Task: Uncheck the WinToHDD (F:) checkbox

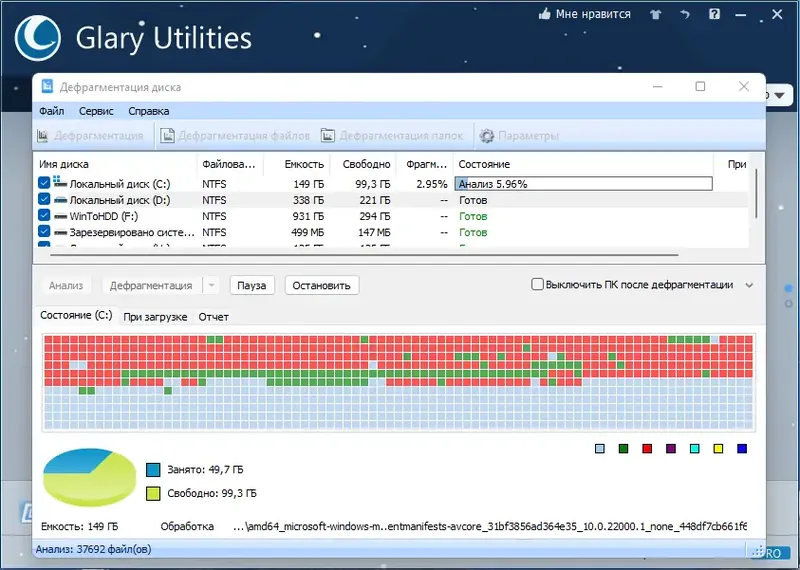Action: [44, 215]
